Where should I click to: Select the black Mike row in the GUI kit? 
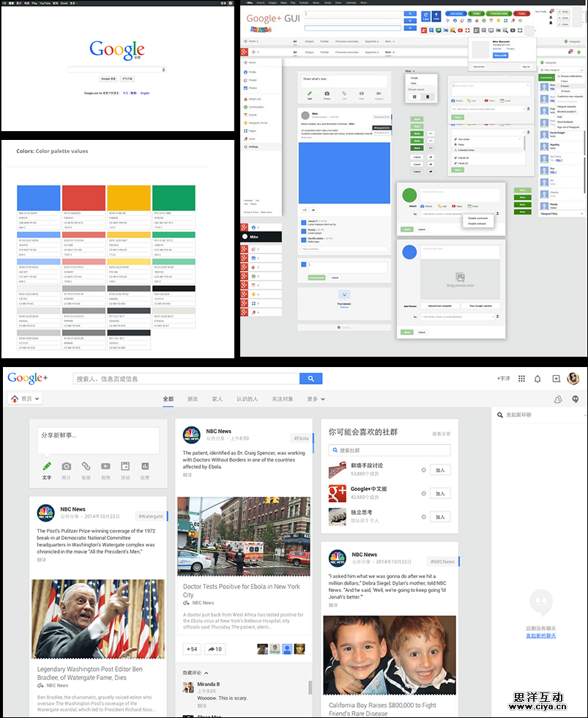[261, 237]
